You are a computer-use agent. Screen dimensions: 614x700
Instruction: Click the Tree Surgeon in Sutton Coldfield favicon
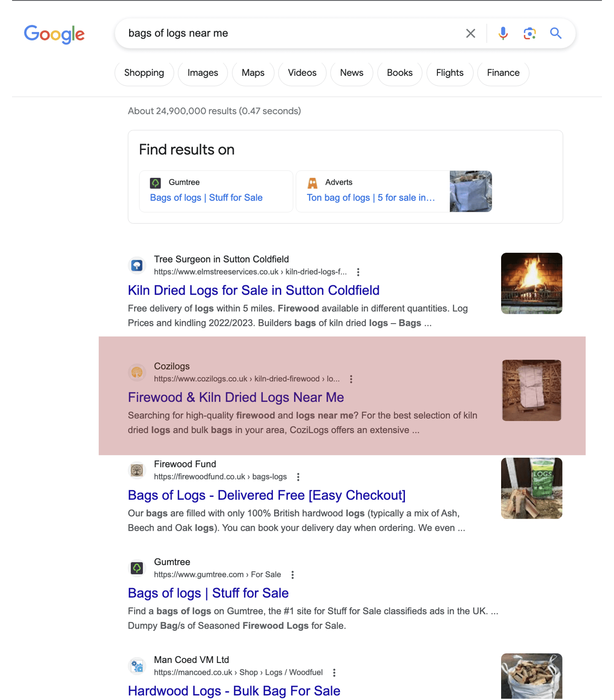click(137, 265)
